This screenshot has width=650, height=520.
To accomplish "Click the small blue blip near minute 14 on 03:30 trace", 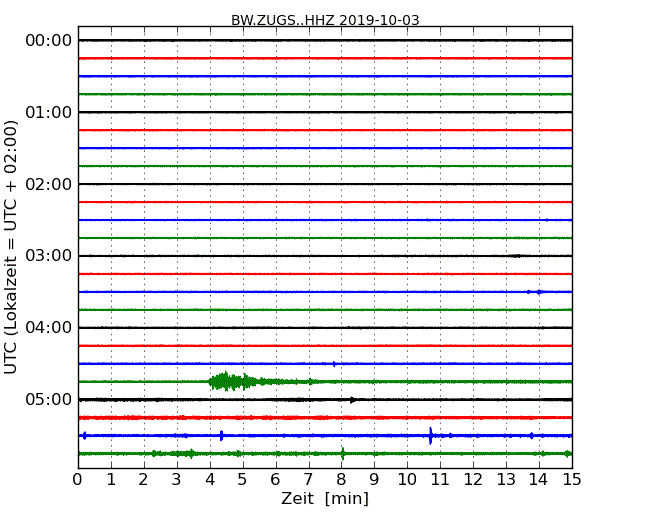I will pos(538,292).
